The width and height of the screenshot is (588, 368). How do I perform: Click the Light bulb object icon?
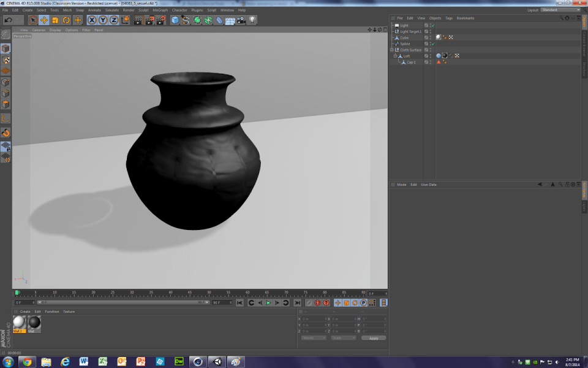(x=252, y=20)
